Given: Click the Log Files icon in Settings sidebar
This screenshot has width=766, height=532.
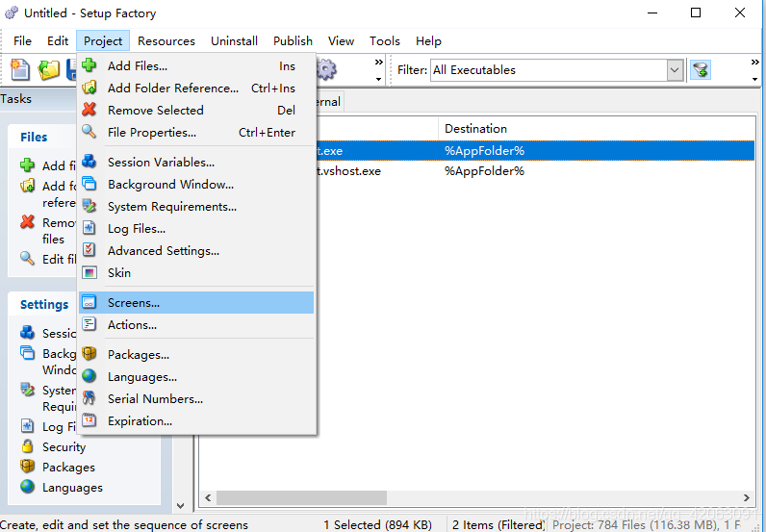Looking at the screenshot, I should click(27, 426).
